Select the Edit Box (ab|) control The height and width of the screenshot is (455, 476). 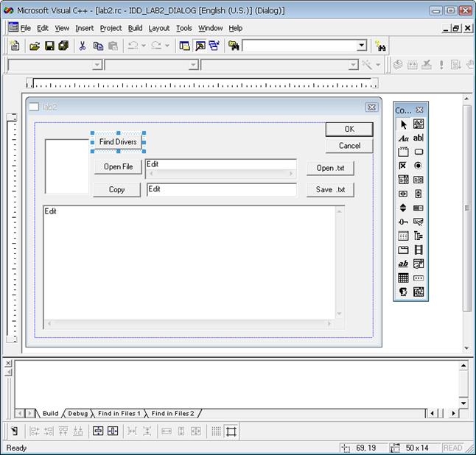(419, 138)
